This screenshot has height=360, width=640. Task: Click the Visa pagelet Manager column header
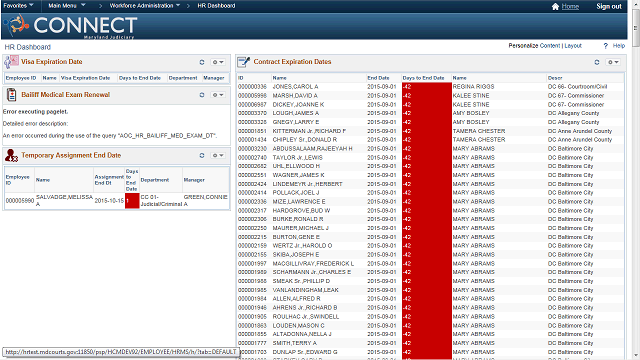coord(213,78)
